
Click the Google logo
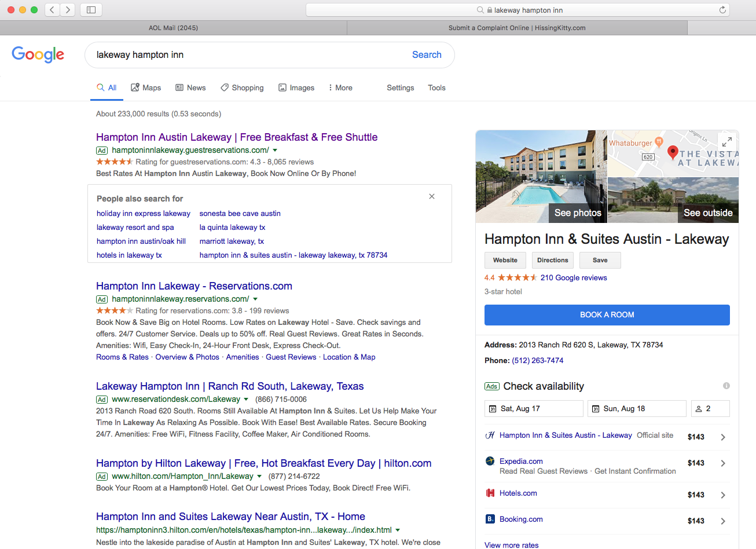[x=38, y=54]
